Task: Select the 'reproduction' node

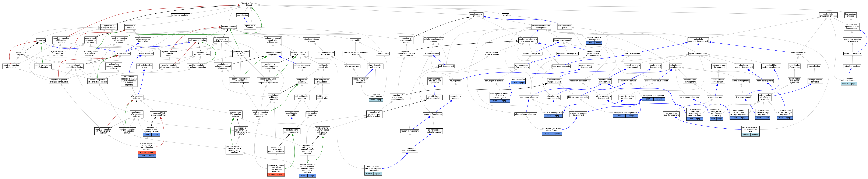Action: [242, 15]
